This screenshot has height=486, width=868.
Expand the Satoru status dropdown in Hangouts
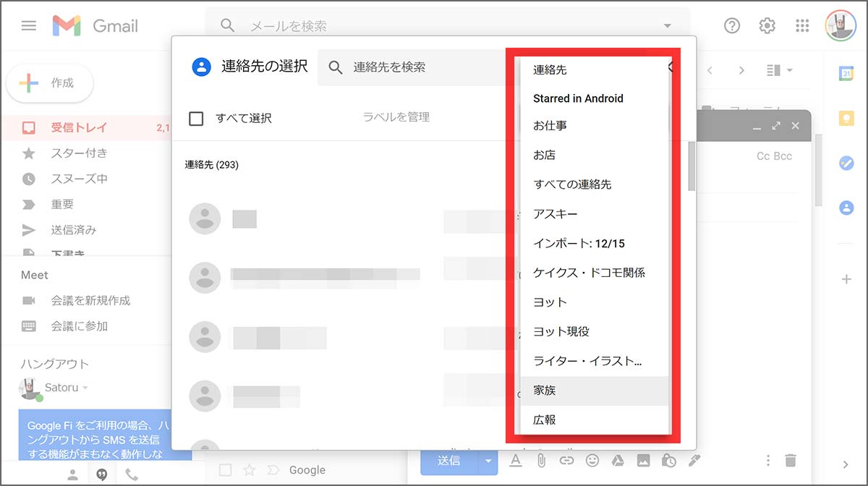(x=86, y=387)
